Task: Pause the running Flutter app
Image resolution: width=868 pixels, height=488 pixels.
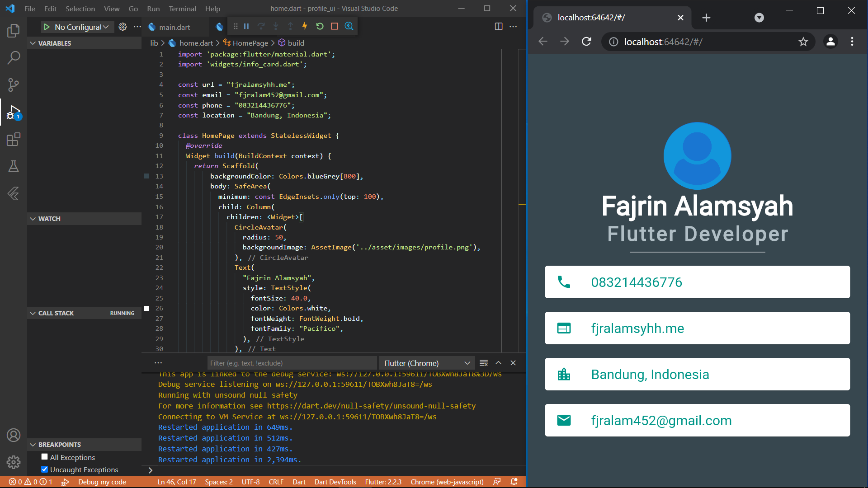Action: pos(246,26)
